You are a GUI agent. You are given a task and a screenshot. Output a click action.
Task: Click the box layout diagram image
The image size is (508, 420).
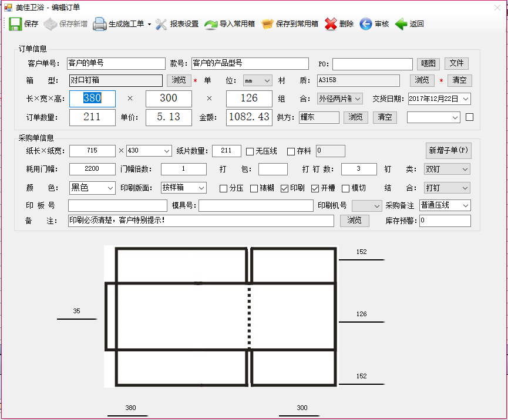[x=221, y=316]
